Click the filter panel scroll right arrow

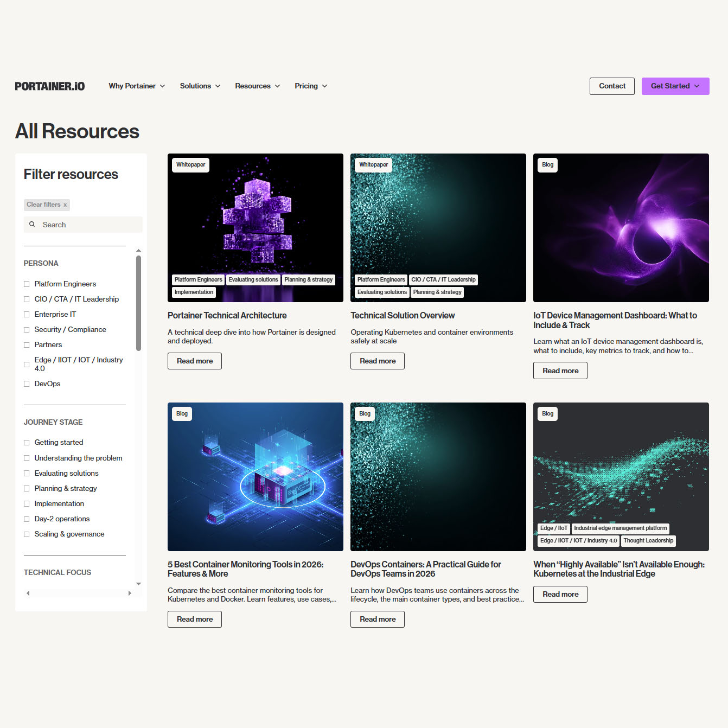pyautogui.click(x=130, y=593)
